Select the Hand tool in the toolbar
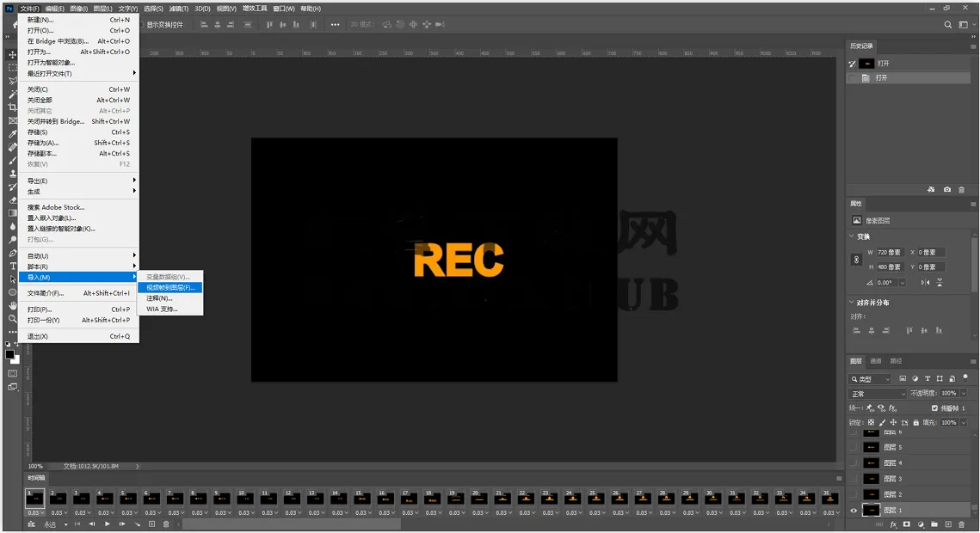The height and width of the screenshot is (533, 980). (13, 305)
